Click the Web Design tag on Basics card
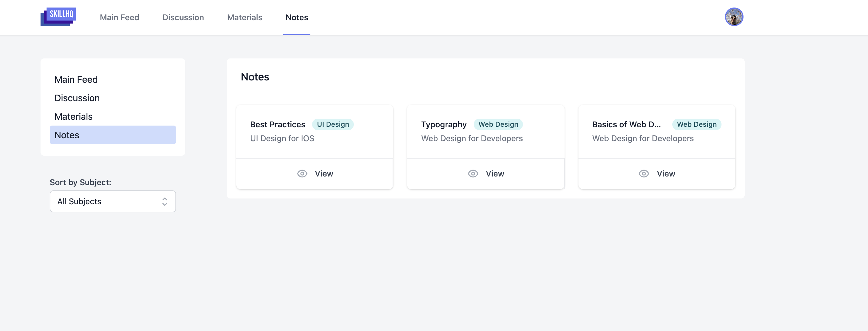This screenshot has height=331, width=868. tap(697, 124)
